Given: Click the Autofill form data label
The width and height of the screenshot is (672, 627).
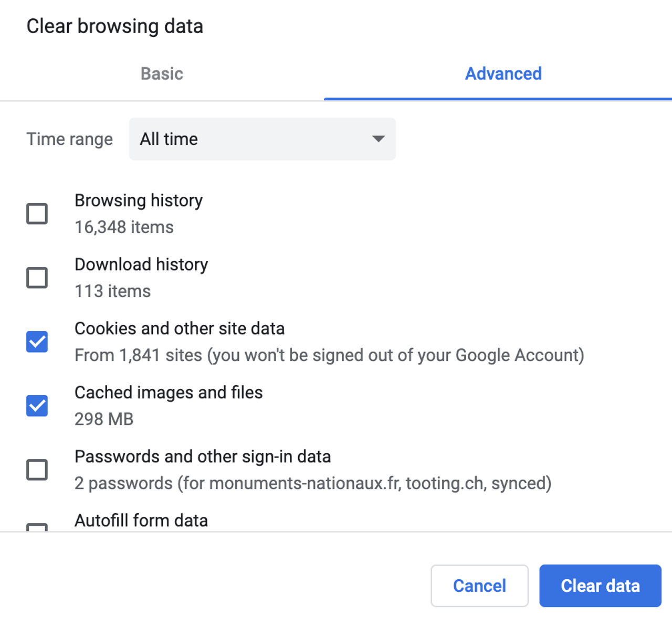Looking at the screenshot, I should (x=141, y=520).
